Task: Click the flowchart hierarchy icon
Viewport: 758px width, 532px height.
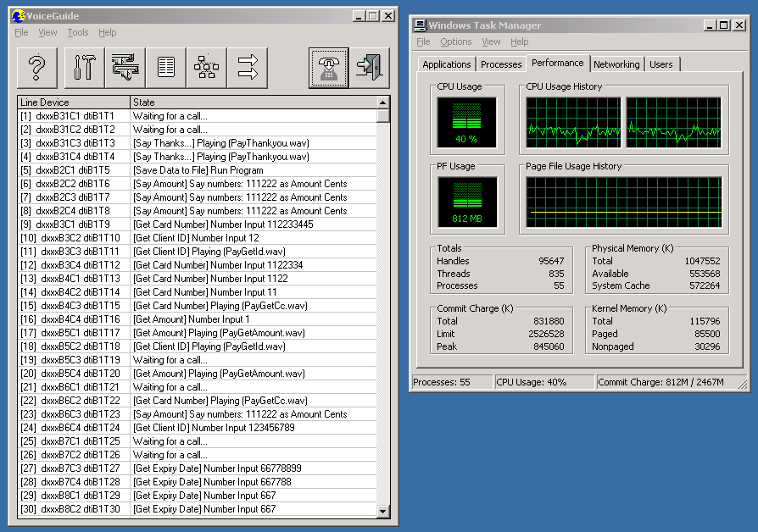Action: 206,68
